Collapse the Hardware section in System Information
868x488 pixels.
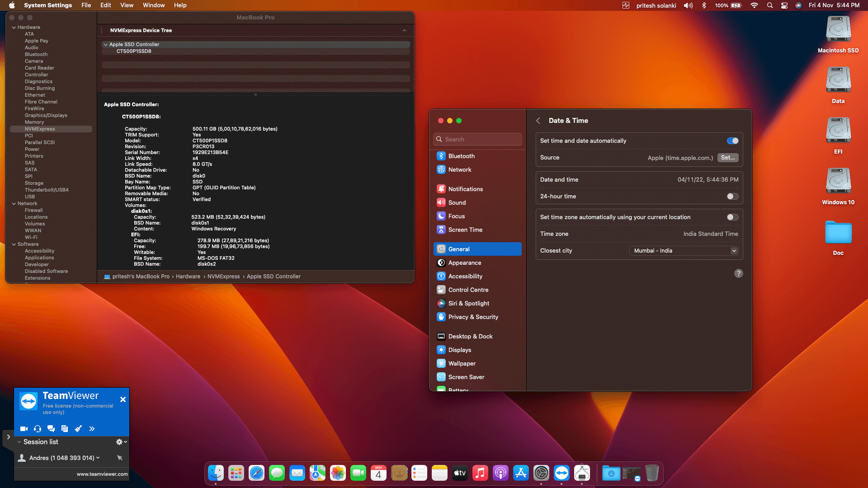click(14, 28)
